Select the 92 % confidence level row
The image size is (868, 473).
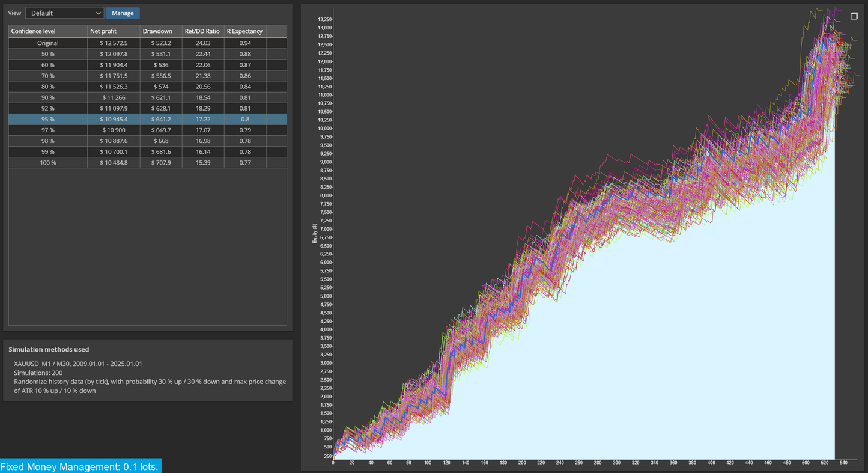pyautogui.click(x=148, y=108)
